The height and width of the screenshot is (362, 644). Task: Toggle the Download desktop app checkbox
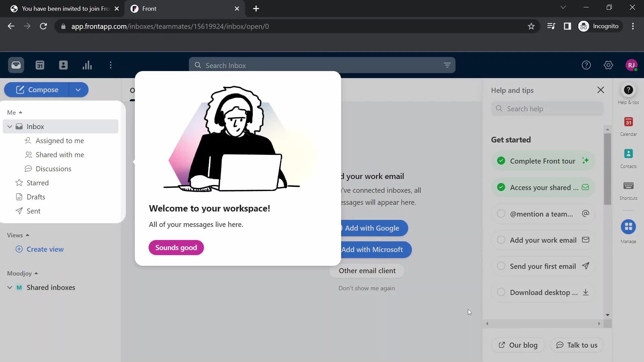click(501, 292)
